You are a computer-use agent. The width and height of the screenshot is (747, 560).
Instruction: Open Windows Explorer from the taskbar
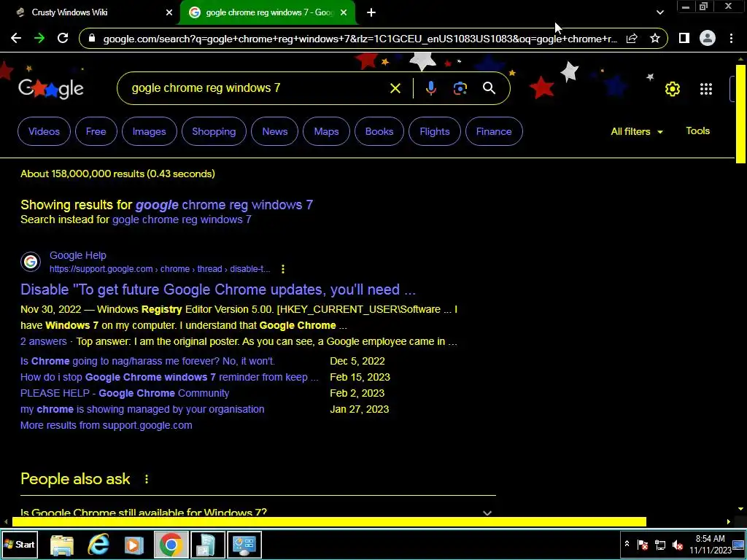[62, 545]
